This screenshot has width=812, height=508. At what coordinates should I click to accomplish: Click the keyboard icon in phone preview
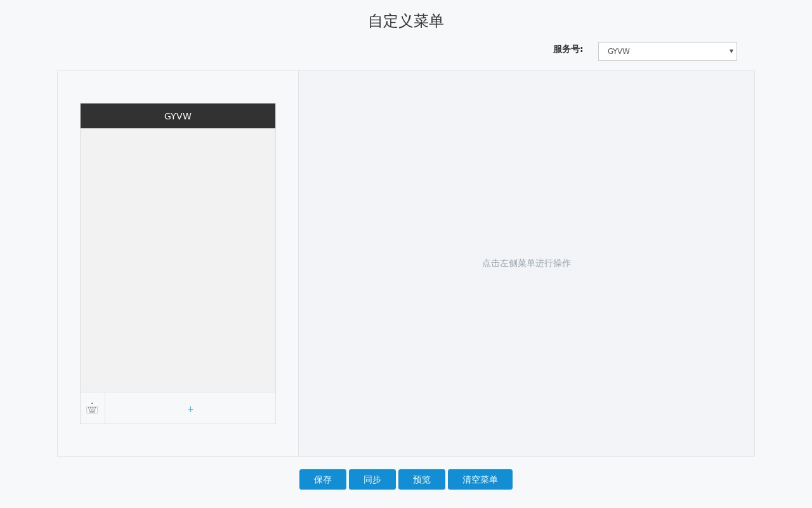[x=92, y=408]
